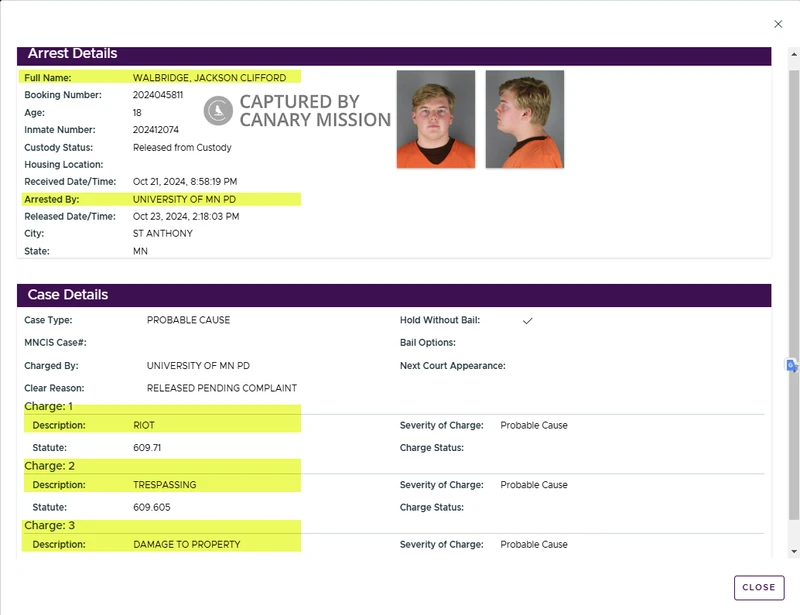Click statute 609.605
Image resolution: width=800 pixels, height=615 pixels.
tap(152, 507)
